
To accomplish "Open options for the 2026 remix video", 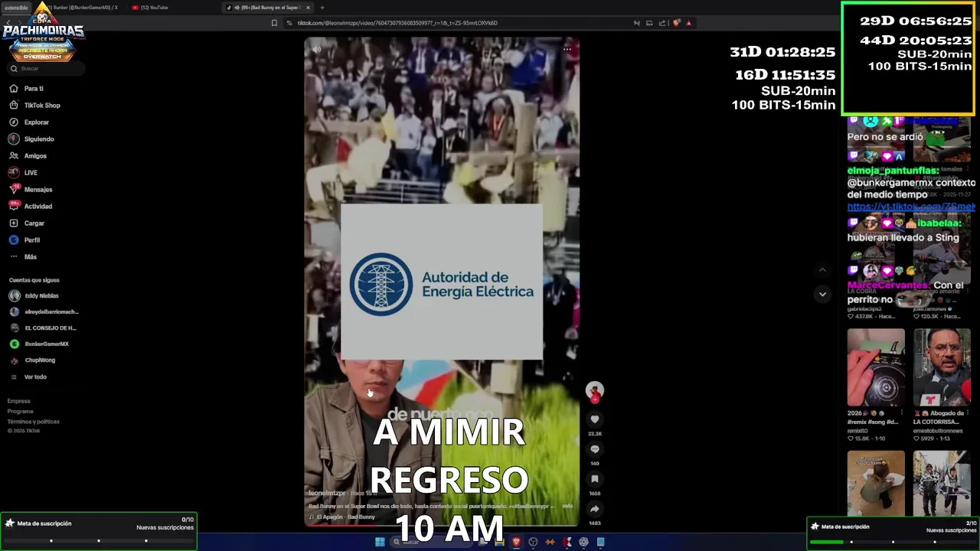I will [x=901, y=413].
